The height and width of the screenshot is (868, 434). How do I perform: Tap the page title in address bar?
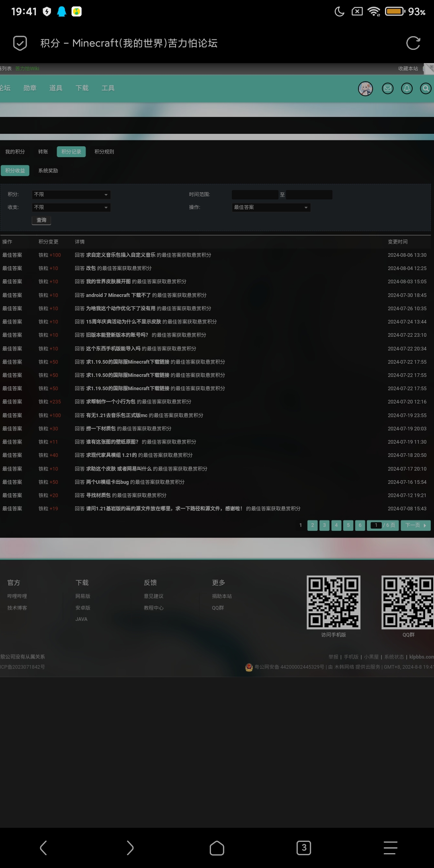(x=129, y=43)
